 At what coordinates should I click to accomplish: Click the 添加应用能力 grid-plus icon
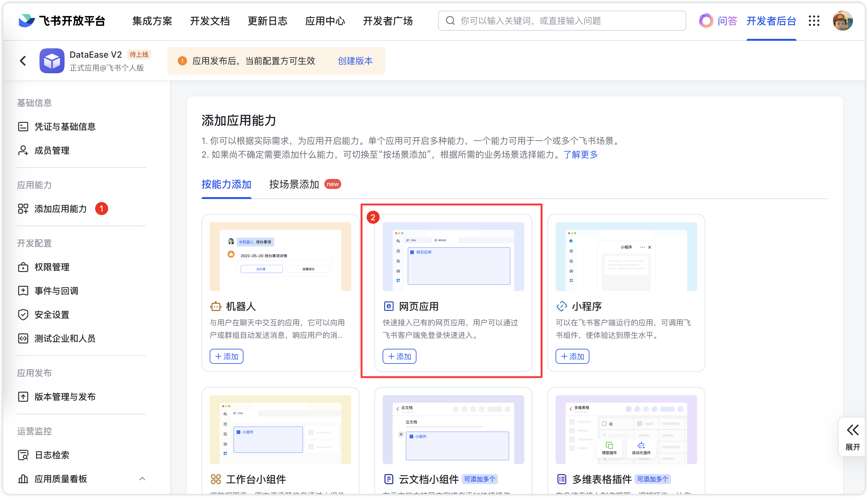click(x=23, y=209)
